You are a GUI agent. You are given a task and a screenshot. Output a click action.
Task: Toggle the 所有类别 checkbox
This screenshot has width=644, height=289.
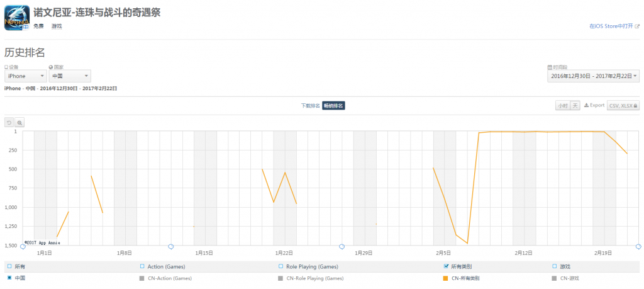tap(446, 266)
